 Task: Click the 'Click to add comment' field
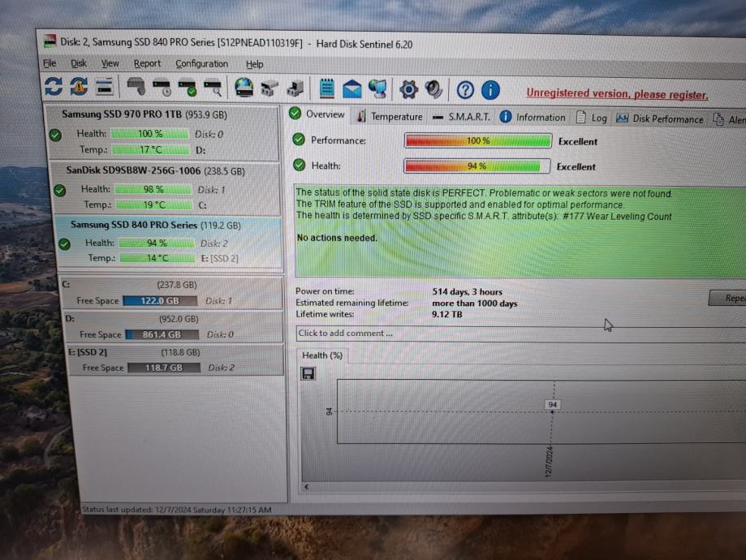(x=520, y=334)
